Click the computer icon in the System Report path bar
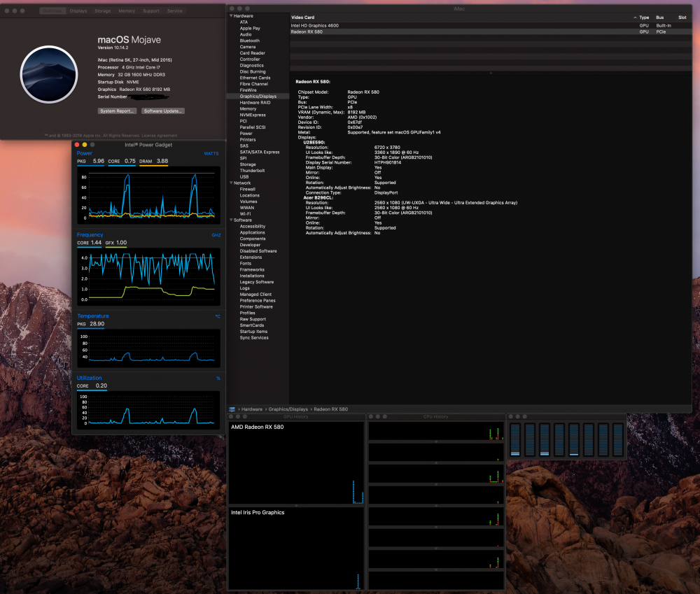 [x=232, y=409]
